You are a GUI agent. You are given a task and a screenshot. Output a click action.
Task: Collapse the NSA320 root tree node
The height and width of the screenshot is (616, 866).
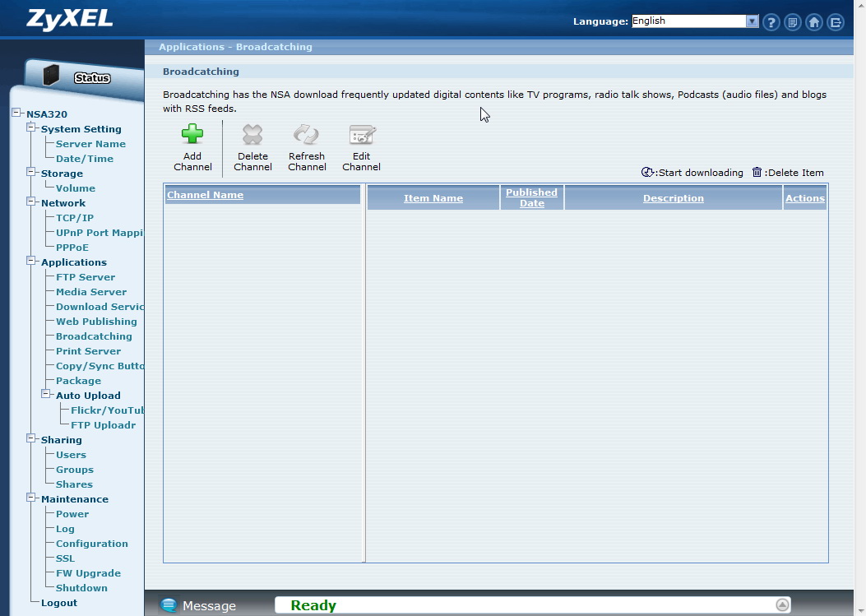[x=16, y=113]
